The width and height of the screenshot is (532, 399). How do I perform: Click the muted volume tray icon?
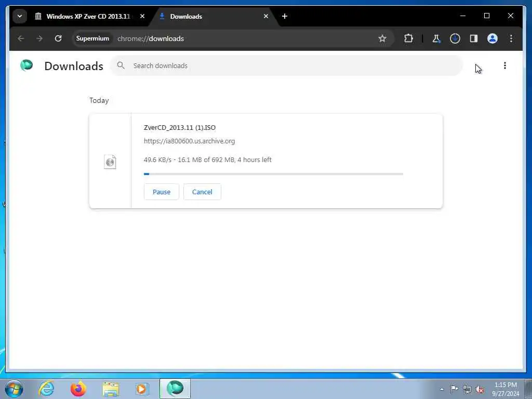[x=480, y=389]
